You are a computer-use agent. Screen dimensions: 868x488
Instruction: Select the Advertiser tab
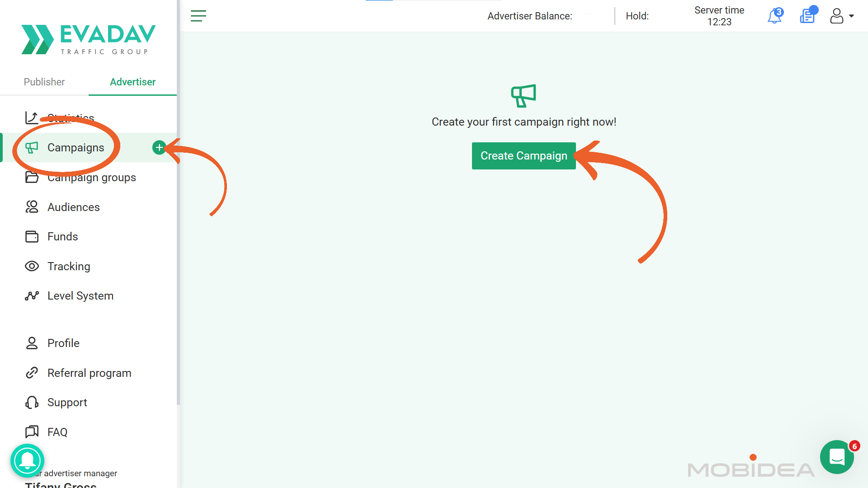(x=132, y=82)
